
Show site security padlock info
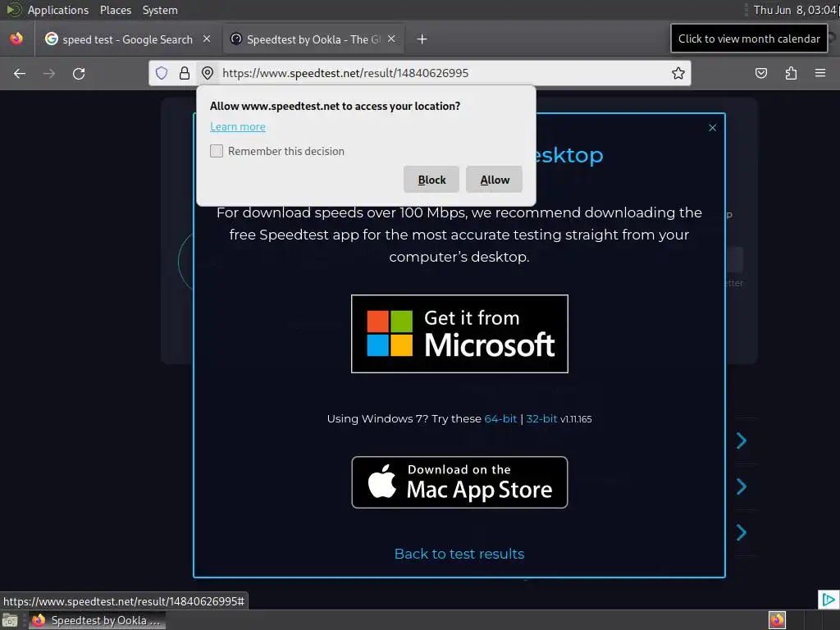[x=185, y=73]
